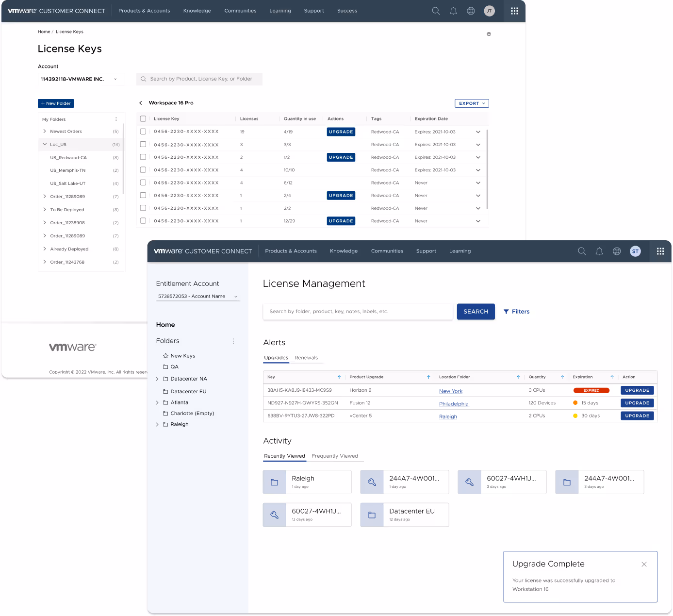
Task: Open apps grid in License Keys window header
Action: coord(514,11)
